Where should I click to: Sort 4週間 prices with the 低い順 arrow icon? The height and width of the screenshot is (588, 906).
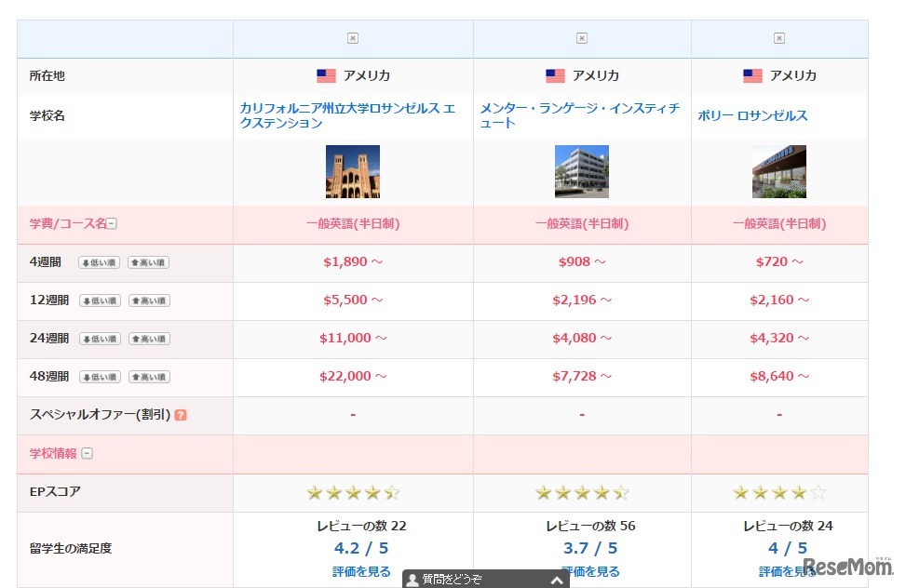pos(99,262)
